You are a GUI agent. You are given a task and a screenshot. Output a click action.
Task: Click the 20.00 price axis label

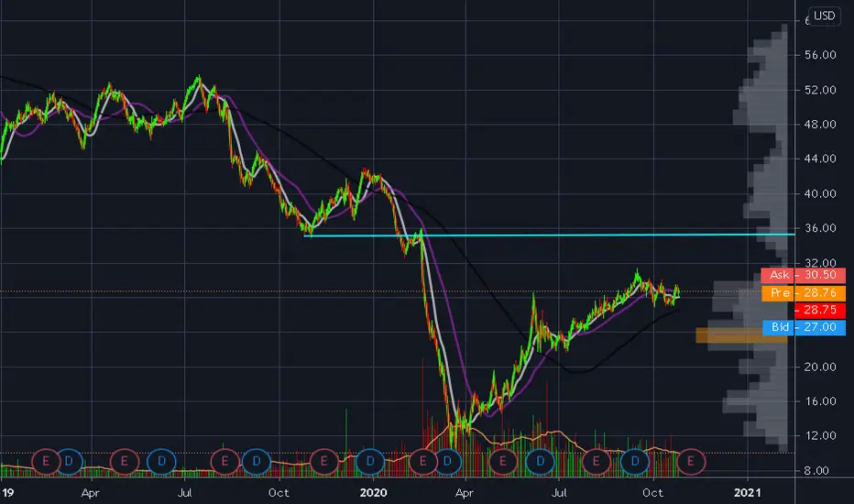[820, 367]
